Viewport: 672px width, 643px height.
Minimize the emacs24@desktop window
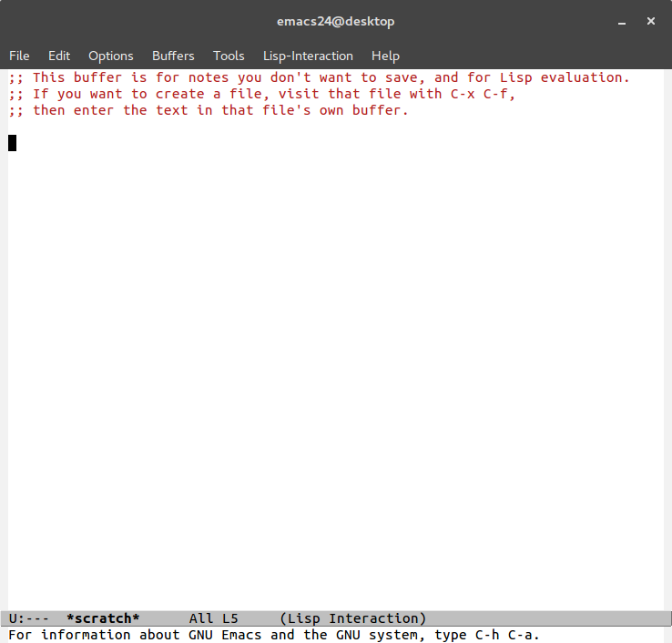click(x=622, y=22)
